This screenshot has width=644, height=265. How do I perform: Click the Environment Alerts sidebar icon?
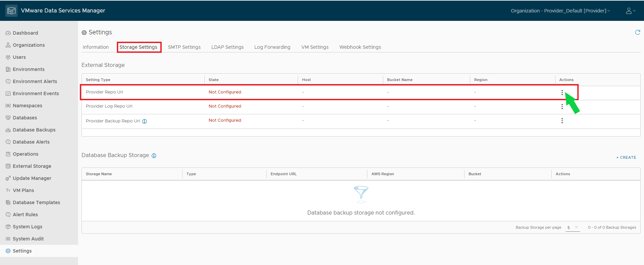click(x=8, y=81)
